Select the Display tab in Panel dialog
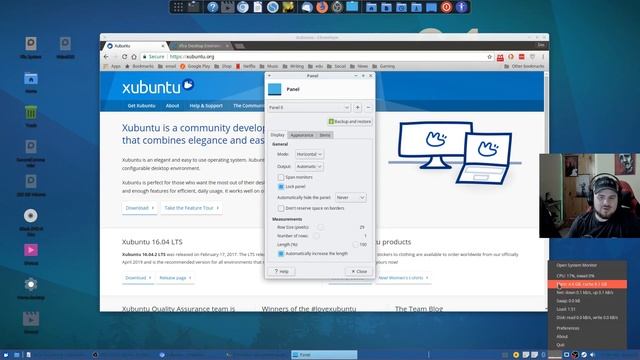This screenshot has height=360, width=640. [x=278, y=135]
